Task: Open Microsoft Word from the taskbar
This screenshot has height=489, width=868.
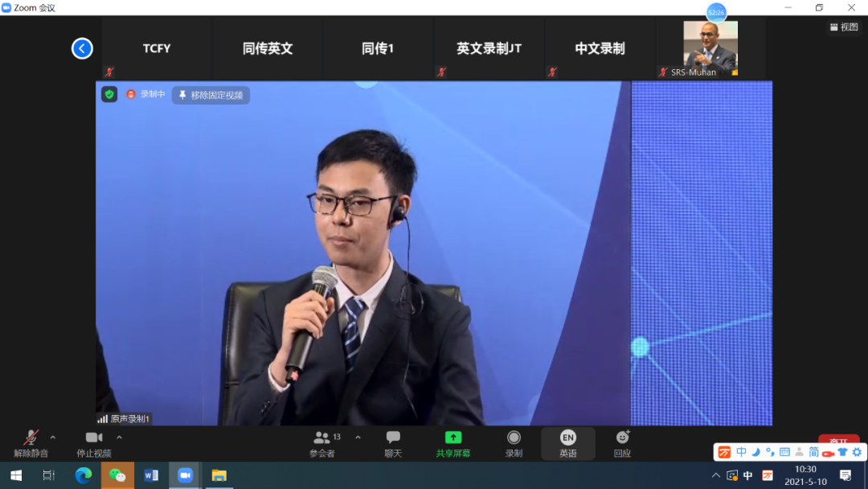Action: [151, 475]
